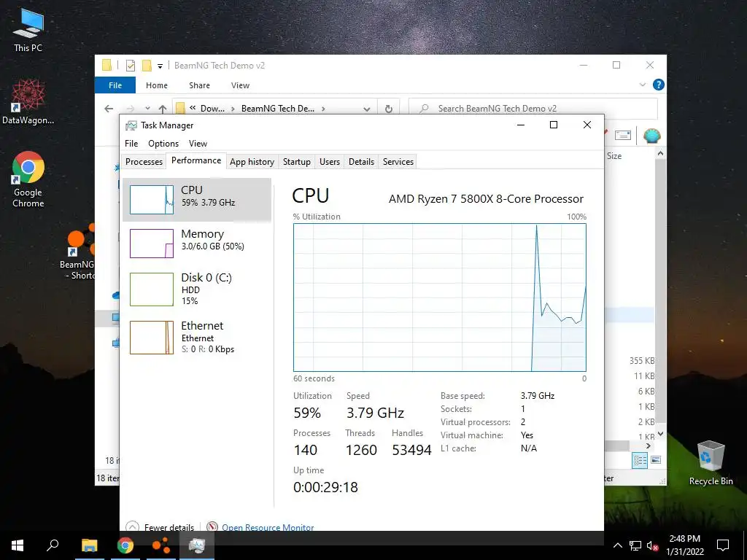The image size is (747, 560).
Task: Open Task Manager File menu
Action: (x=131, y=144)
